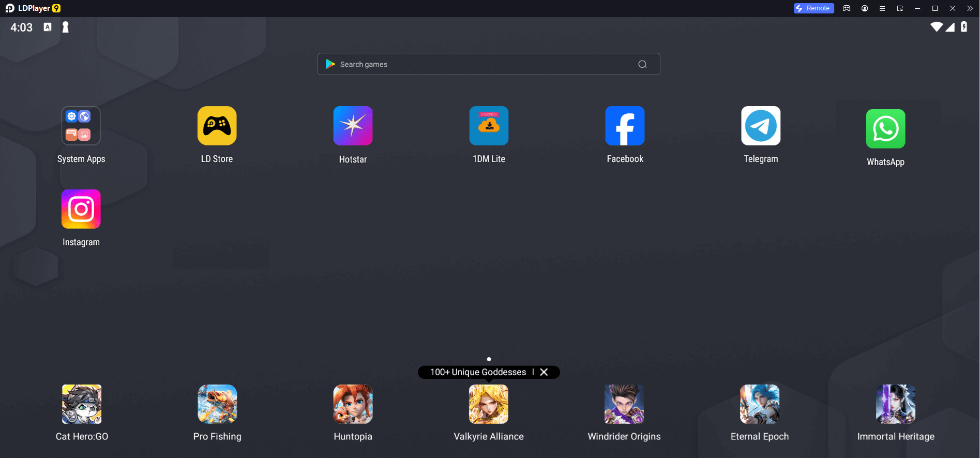Maximize the LDPlayer window

pyautogui.click(x=935, y=8)
